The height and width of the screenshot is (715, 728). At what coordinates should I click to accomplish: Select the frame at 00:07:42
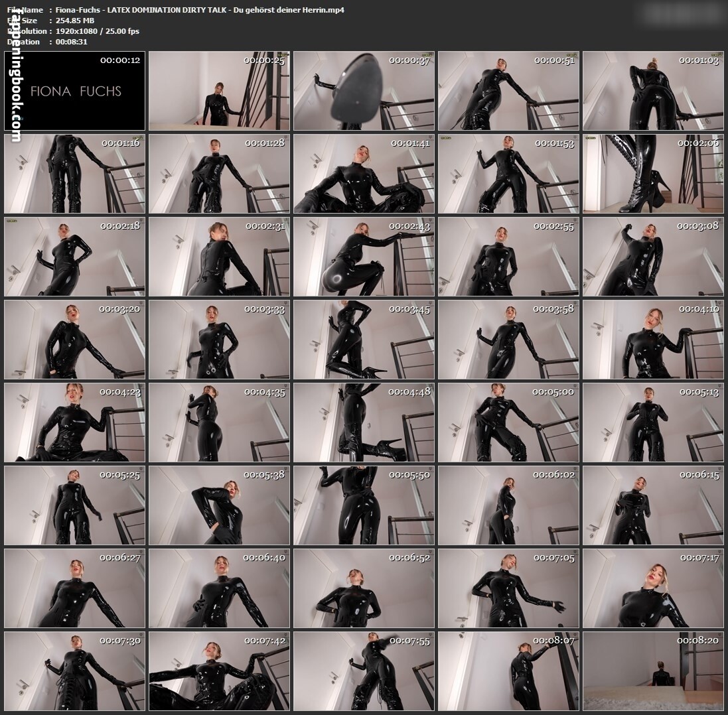point(219,671)
